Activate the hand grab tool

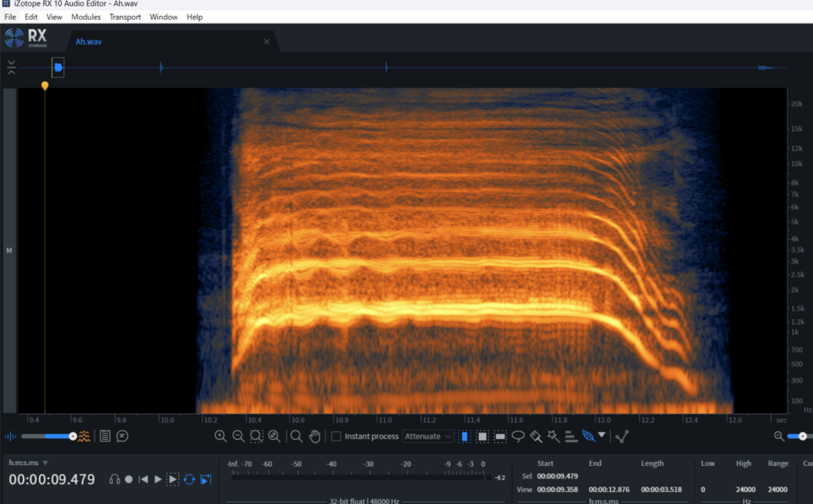pos(314,436)
